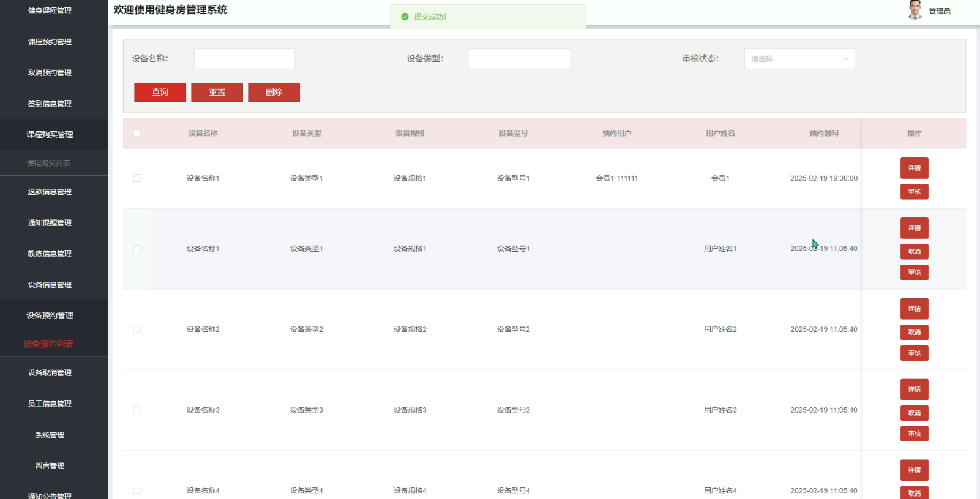This screenshot has width=980, height=499.
Task: Click 审核 for the 设备名称2 row
Action: [914, 353]
